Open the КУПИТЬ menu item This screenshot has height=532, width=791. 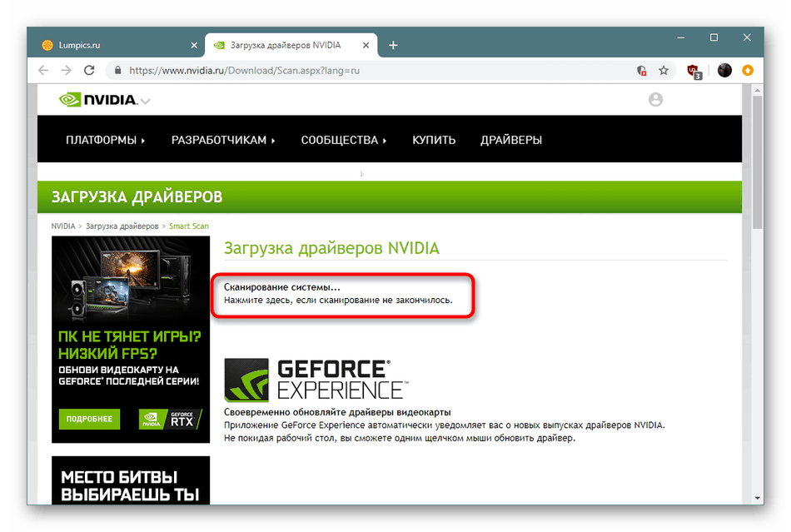coord(434,140)
